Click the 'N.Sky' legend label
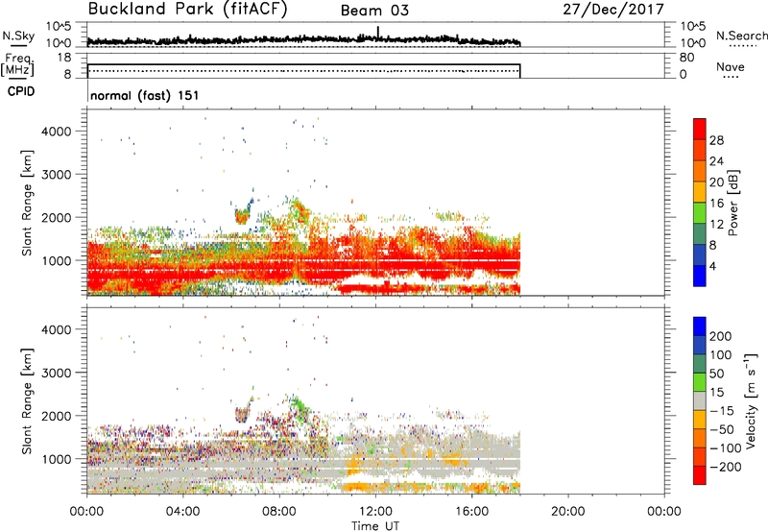Image resolution: width=768 pixels, height=532 pixels. [18, 36]
